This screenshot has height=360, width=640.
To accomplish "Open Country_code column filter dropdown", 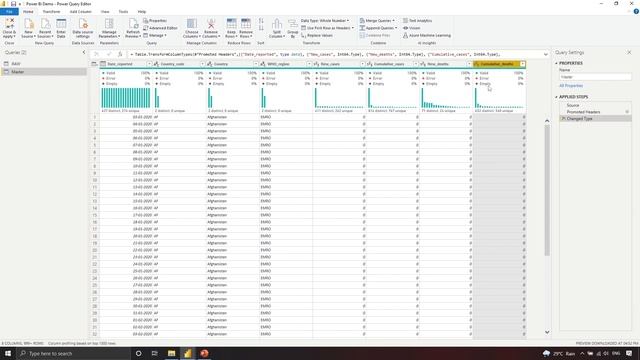I will (x=202, y=64).
